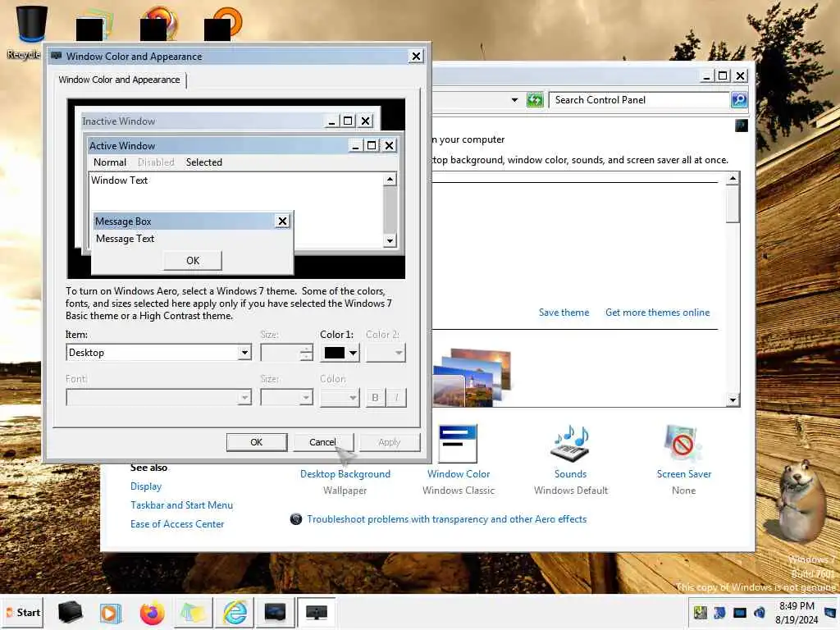Click the dialog title bar monitor icon
This screenshot has height=630, width=840.
57,56
